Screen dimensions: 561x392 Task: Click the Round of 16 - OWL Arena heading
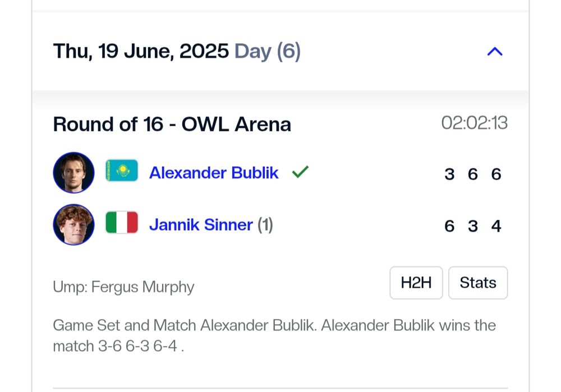172,124
